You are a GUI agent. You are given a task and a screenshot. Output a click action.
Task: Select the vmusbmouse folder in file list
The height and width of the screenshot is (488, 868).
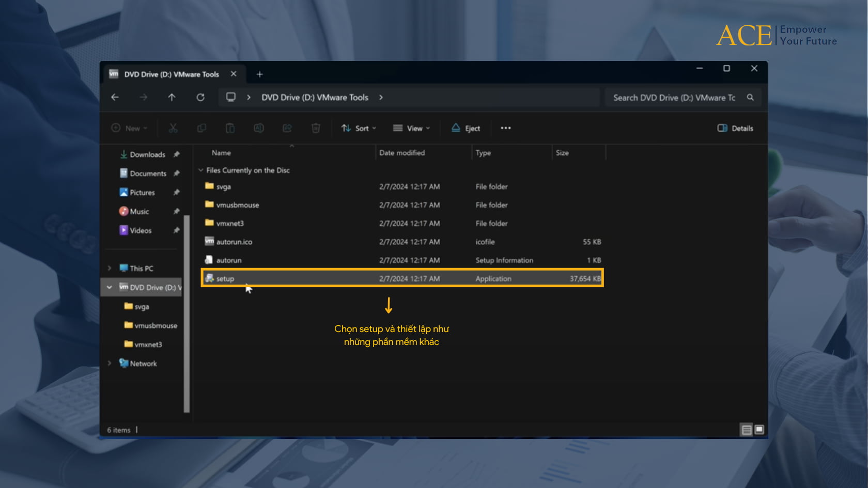click(232, 204)
